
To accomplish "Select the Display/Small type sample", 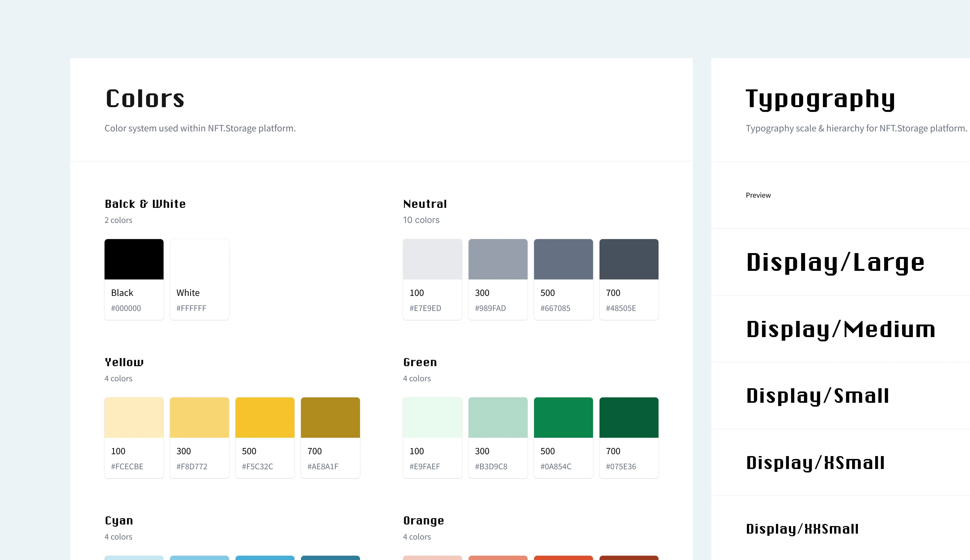I will (x=817, y=397).
